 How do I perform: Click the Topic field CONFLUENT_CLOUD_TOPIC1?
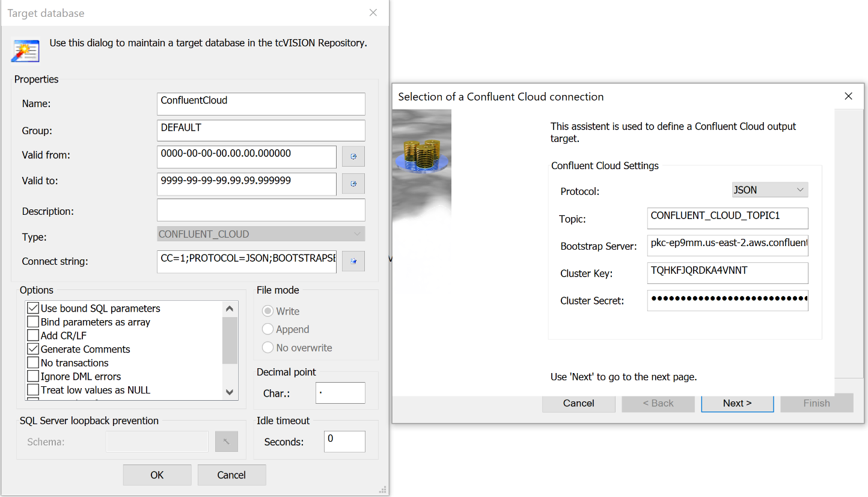point(728,218)
